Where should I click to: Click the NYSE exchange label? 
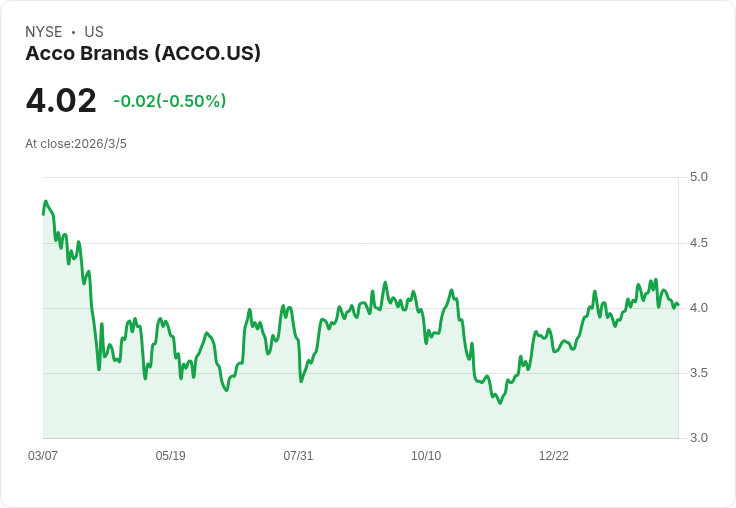click(x=44, y=32)
